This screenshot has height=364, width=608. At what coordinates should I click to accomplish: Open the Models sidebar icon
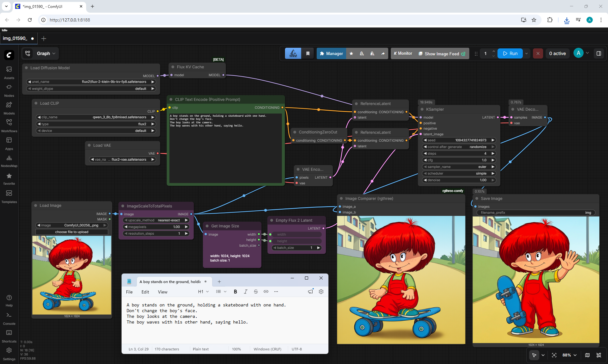pos(9,108)
